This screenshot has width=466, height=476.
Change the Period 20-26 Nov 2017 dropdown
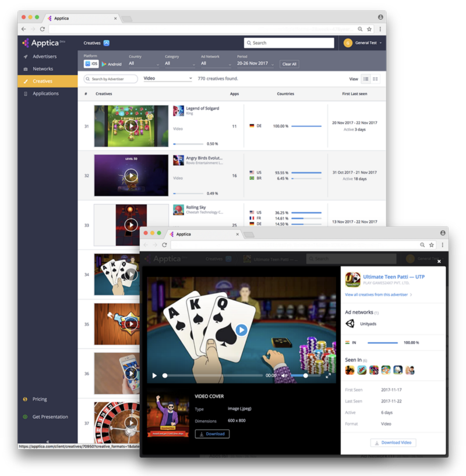[x=255, y=63]
